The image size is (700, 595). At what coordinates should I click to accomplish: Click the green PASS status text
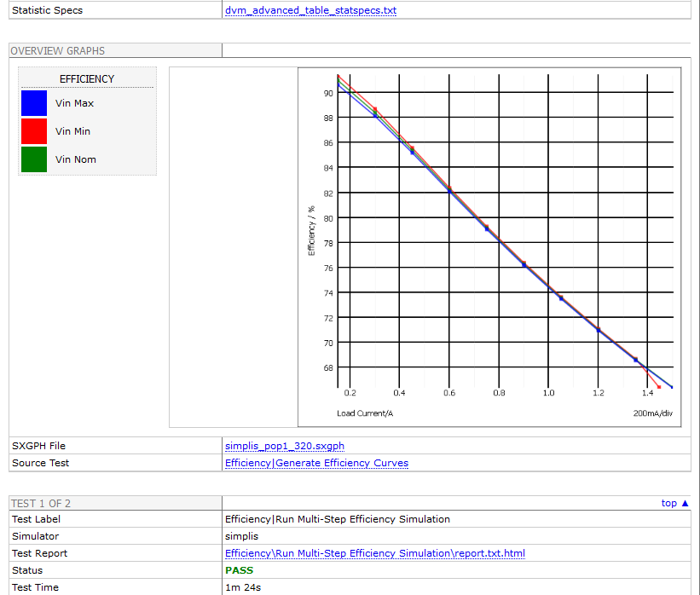[239, 570]
